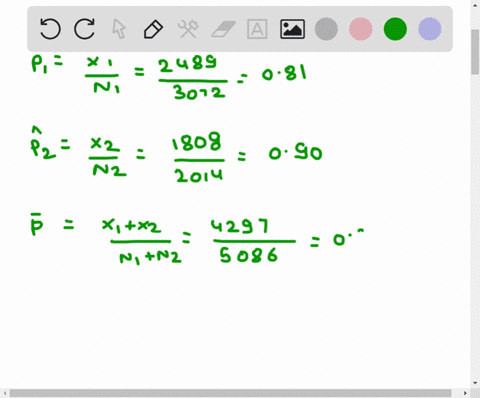The width and height of the screenshot is (480, 398).
Task: Click the vertical scrollbar thumb
Action: tap(475, 52)
